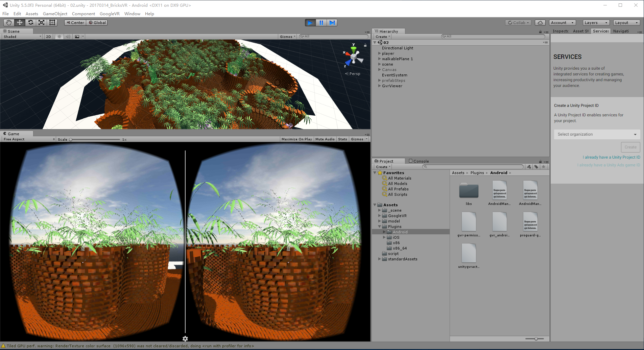Toggle 2D scene view mode

coord(48,37)
